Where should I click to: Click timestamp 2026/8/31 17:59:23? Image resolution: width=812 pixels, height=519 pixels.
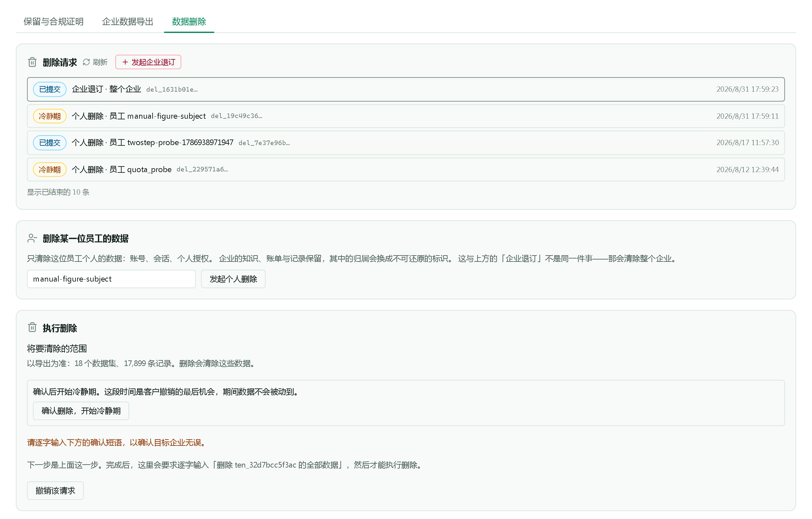747,89
